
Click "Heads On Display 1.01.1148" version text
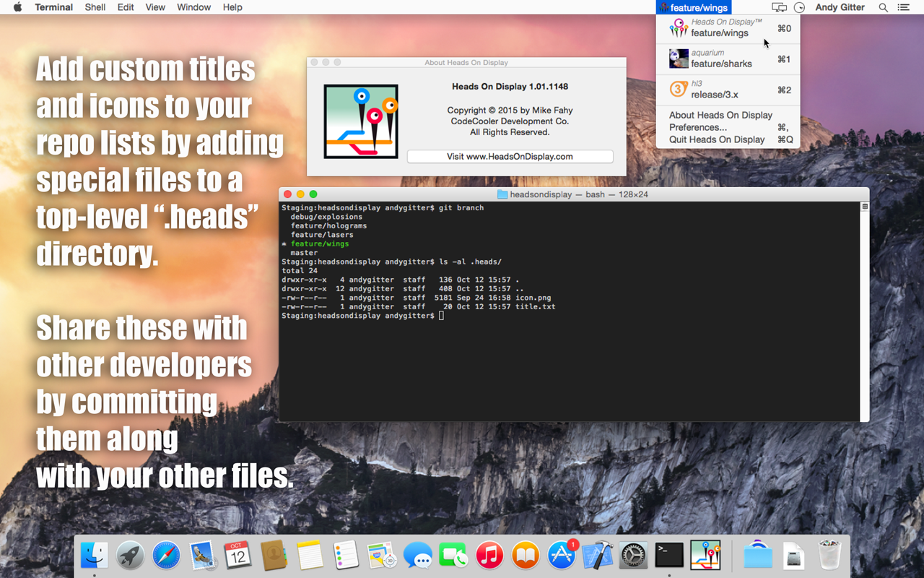pos(510,87)
